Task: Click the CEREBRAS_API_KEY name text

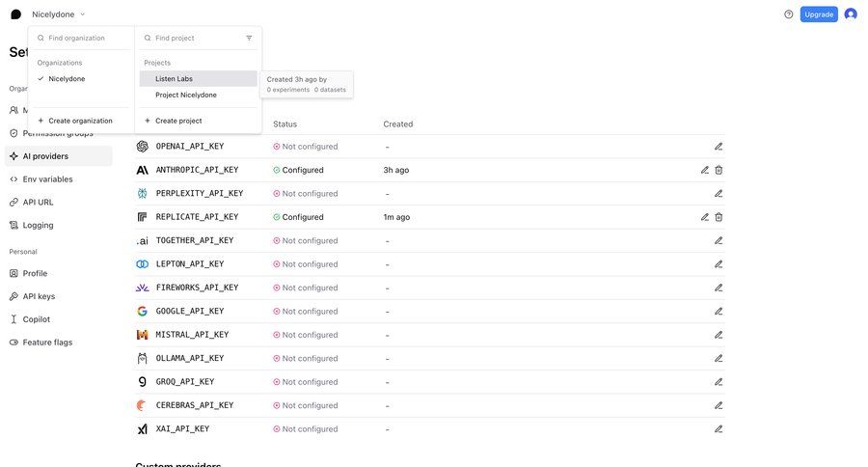Action: 195,405
